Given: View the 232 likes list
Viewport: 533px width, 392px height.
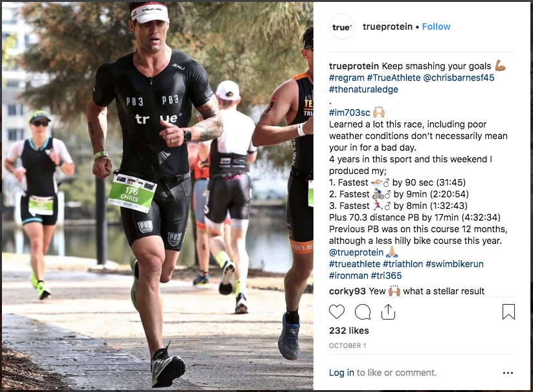Looking at the screenshot, I should (x=349, y=331).
